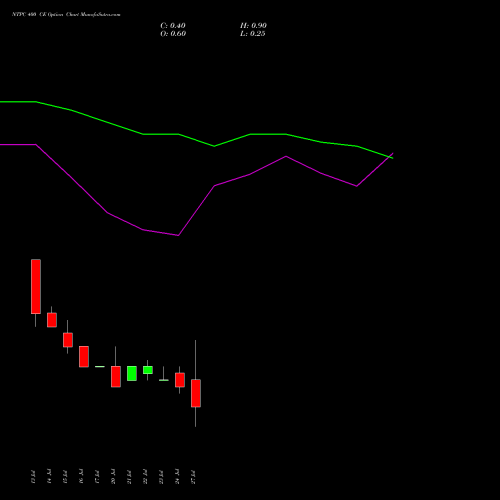Image resolution: width=500 pixels, height=500 pixels.
Task: Click the high value H: 0.90
Action: [253, 26]
